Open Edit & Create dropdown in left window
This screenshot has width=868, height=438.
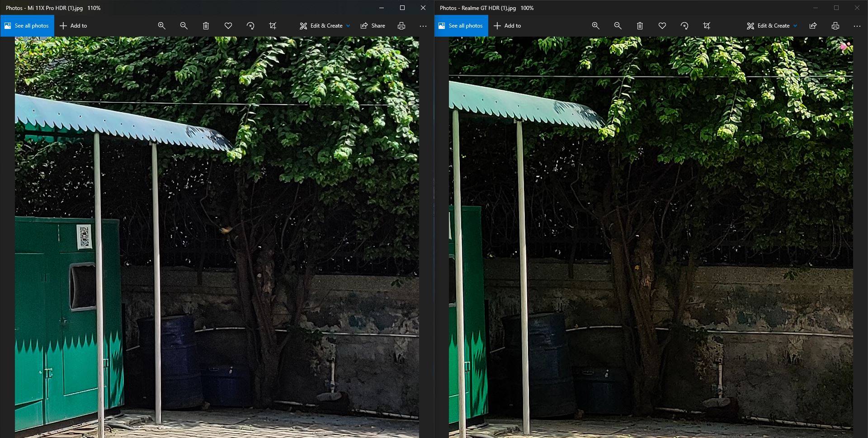(325, 26)
